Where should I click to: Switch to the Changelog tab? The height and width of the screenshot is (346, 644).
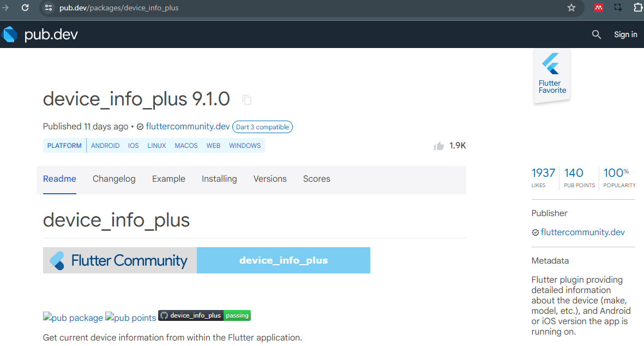point(114,179)
